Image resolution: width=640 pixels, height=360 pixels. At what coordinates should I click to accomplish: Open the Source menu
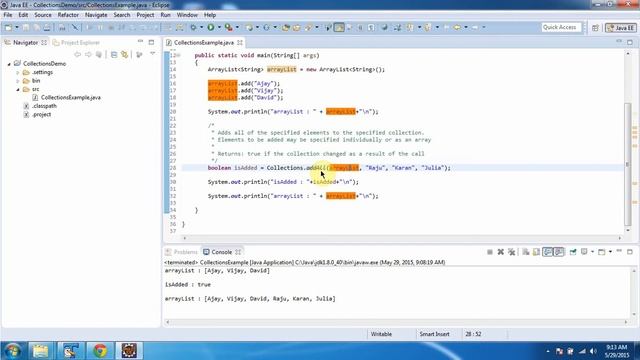point(43,15)
